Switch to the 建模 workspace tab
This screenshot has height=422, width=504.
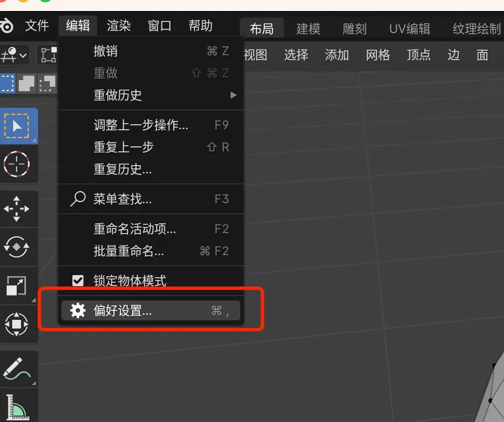[x=308, y=29]
